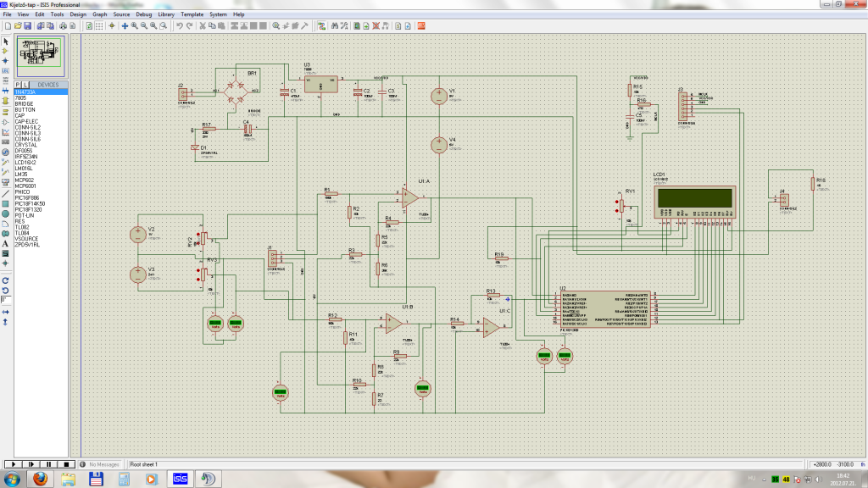This screenshot has height=488, width=868.
Task: Click the Rotate Anti-Clockwise button
Action: point(6,291)
